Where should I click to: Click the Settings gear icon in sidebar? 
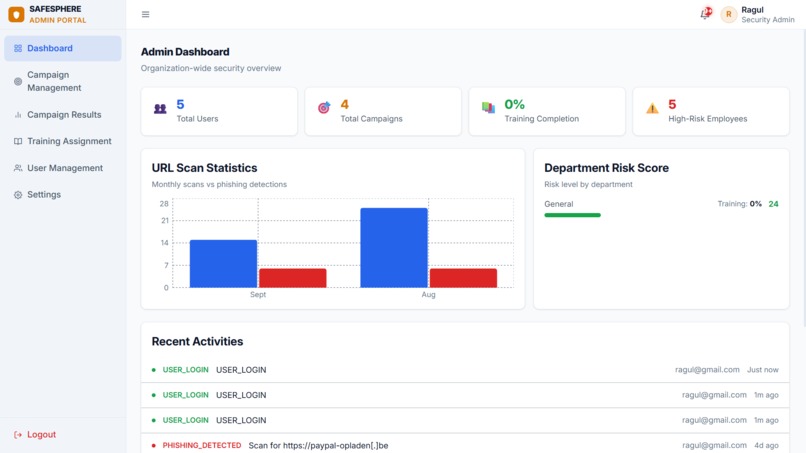tap(18, 195)
